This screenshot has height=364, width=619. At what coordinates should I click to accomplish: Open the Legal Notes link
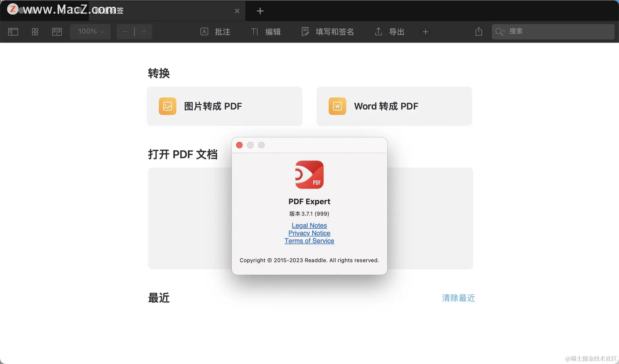(309, 225)
